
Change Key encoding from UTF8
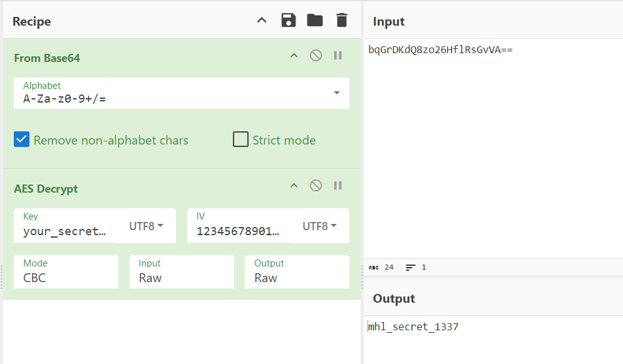pyautogui.click(x=146, y=226)
